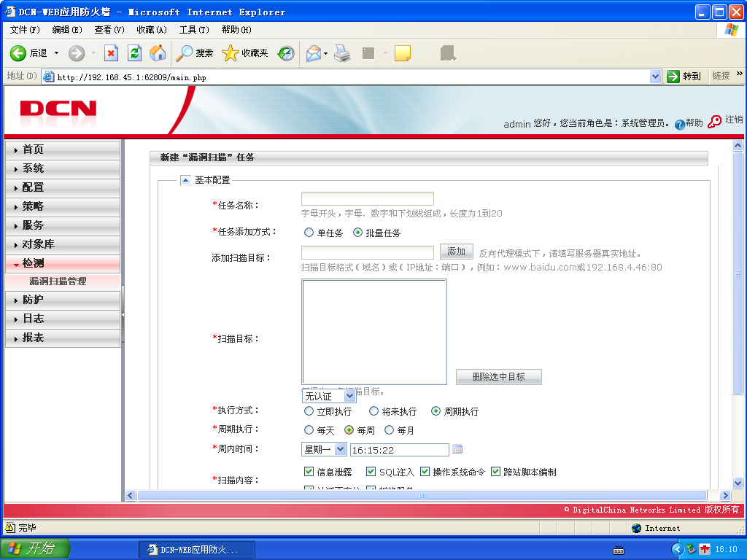Image resolution: width=747 pixels, height=560 pixels.
Task: Open the 日志 sidebar menu
Action: coord(63,319)
